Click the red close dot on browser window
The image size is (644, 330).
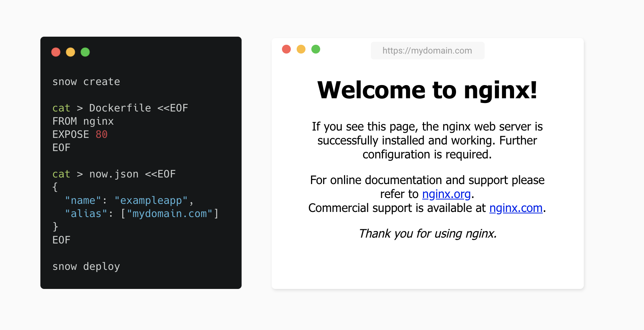pyautogui.click(x=286, y=49)
